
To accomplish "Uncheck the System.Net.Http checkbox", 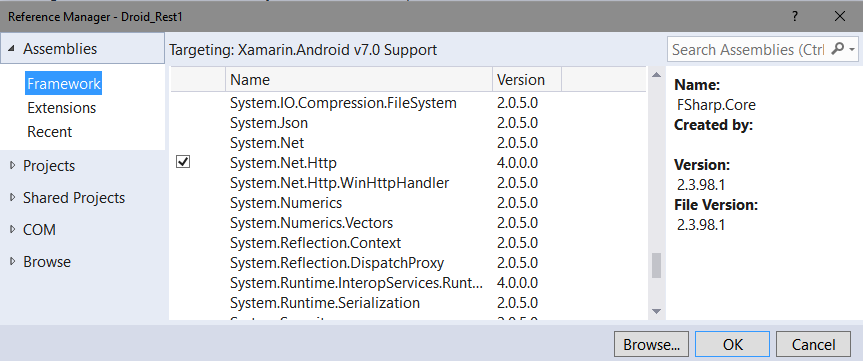I will click(x=183, y=162).
